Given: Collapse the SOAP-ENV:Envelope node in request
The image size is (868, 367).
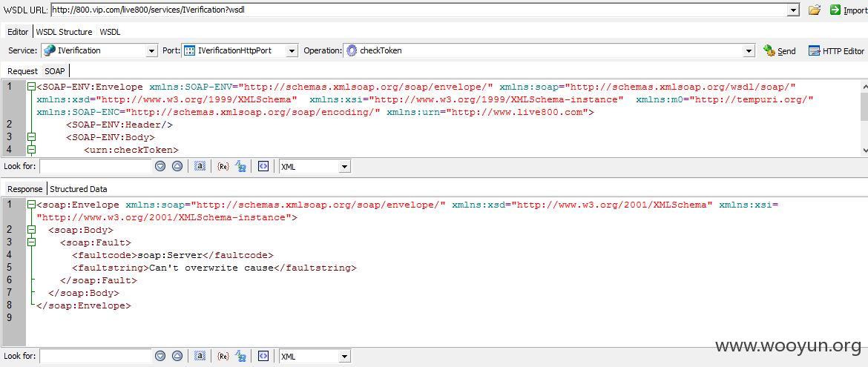Looking at the screenshot, I should (31, 87).
